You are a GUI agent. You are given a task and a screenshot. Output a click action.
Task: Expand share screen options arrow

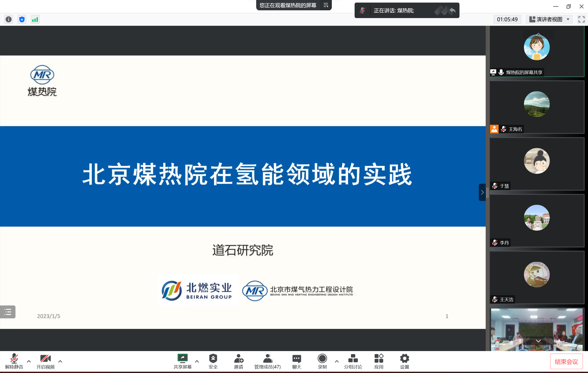coord(197,361)
